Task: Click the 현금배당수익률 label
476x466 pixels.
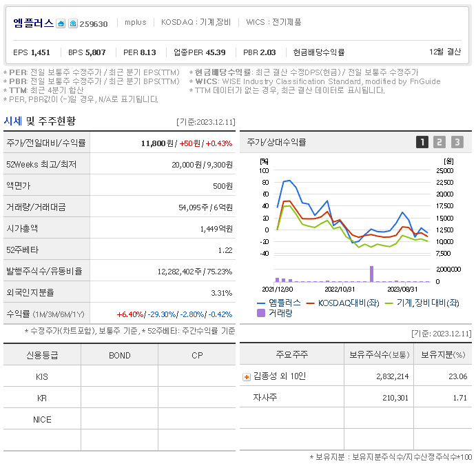Action: (x=319, y=52)
